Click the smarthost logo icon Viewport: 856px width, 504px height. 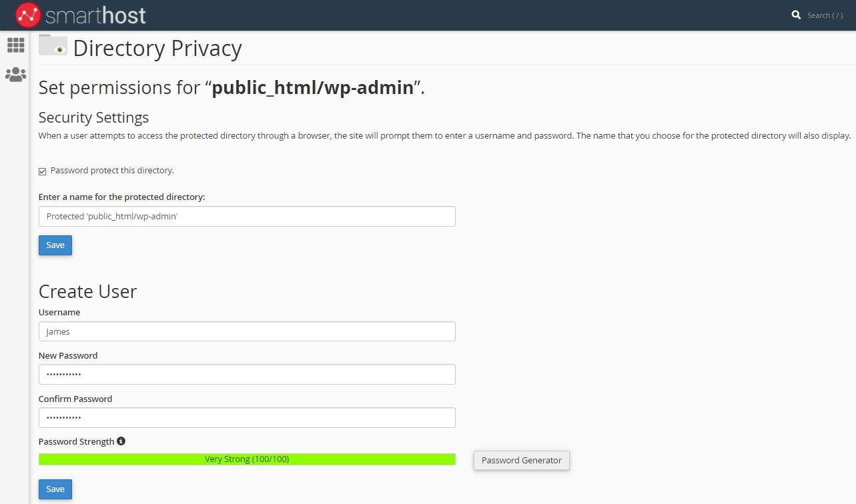point(28,15)
